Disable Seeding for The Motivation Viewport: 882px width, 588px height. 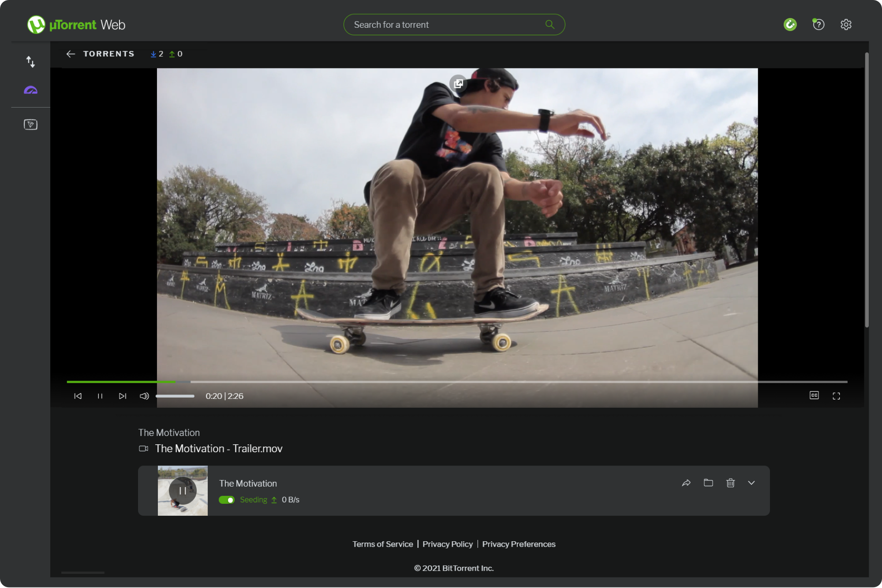coord(227,500)
